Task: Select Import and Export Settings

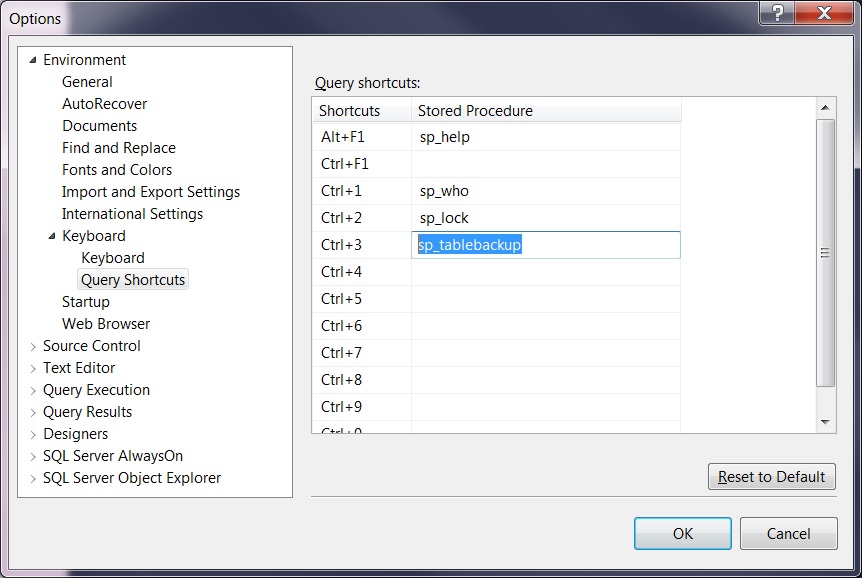Action: [x=151, y=192]
